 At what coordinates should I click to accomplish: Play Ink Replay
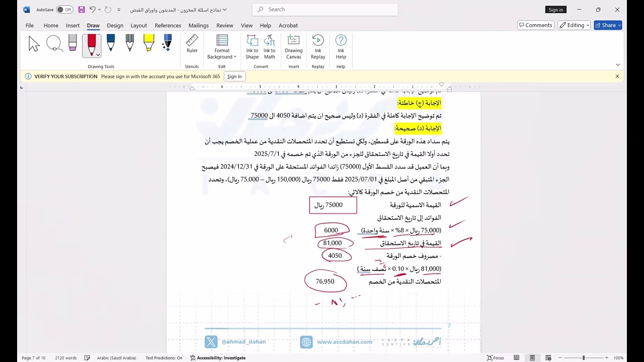318,47
